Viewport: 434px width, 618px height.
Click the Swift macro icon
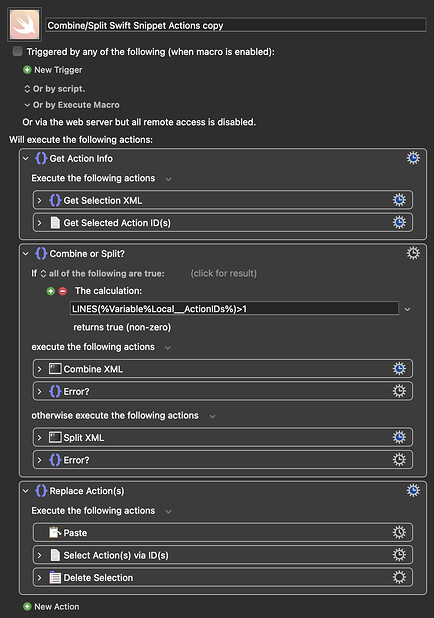[x=24, y=24]
